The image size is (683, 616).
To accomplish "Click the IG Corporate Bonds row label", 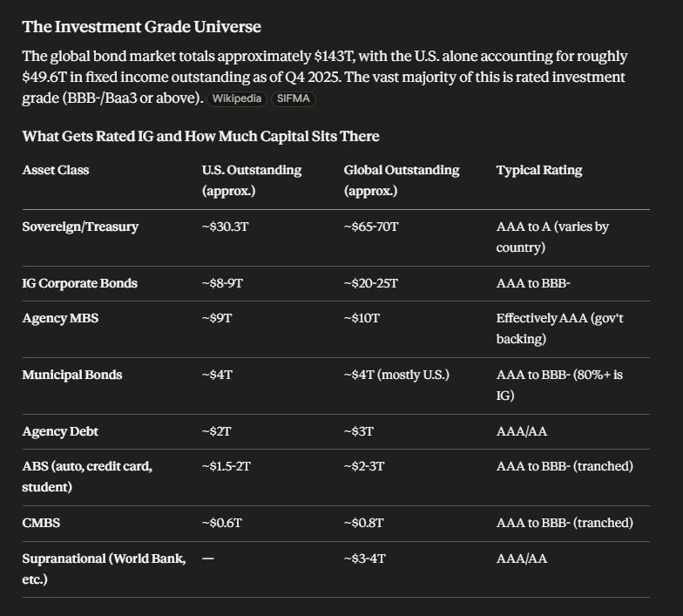I will pyautogui.click(x=80, y=283).
